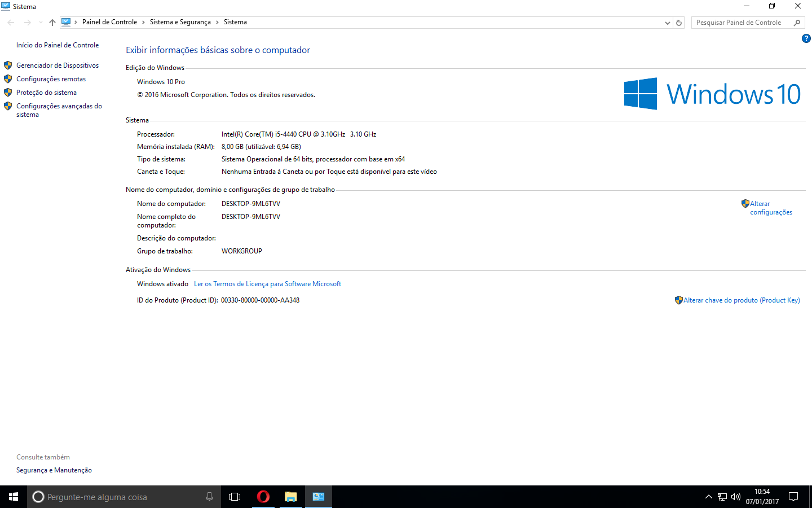
Task: Click the WORKGROUP value
Action: pyautogui.click(x=242, y=251)
